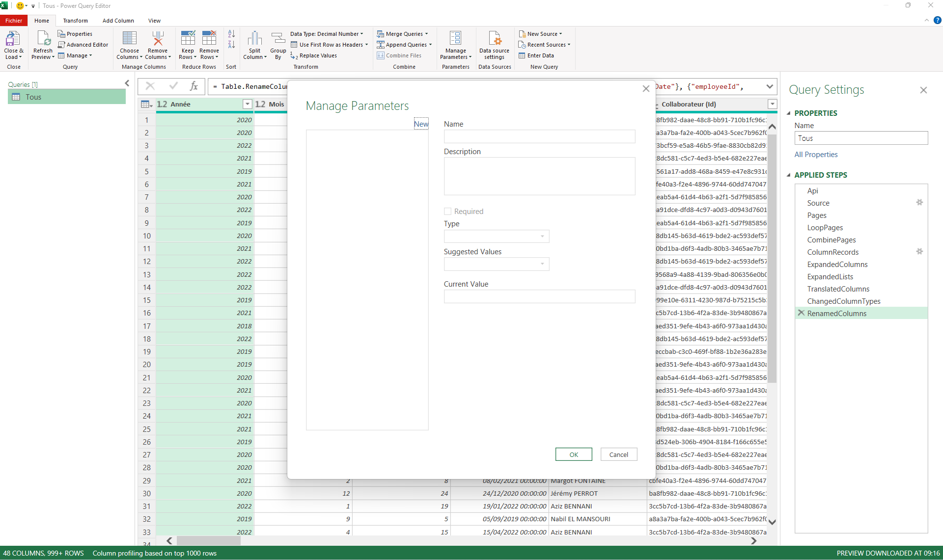Click the Refresh Preview icon
943x560 pixels.
click(x=43, y=39)
